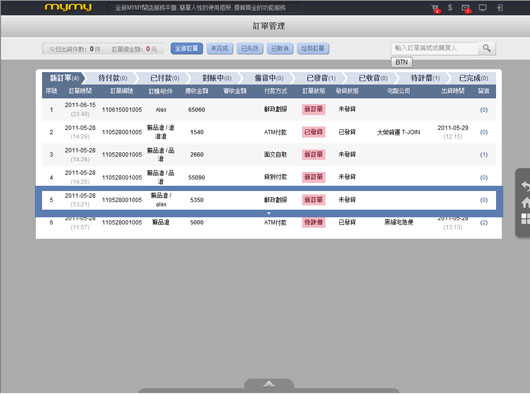Select the 已取消 filter button
Image resolution: width=530 pixels, height=394 pixels.
(x=280, y=48)
